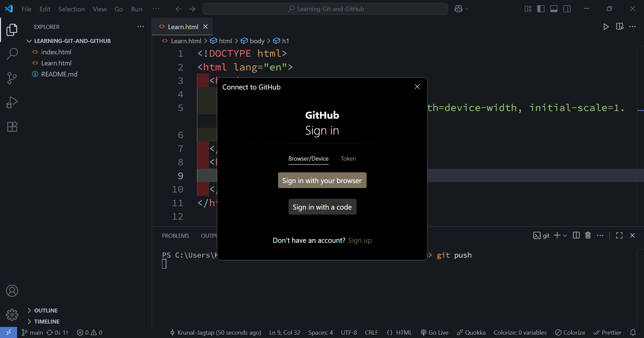Open the Manage gear icon
The width and height of the screenshot is (644, 338).
coord(12,315)
